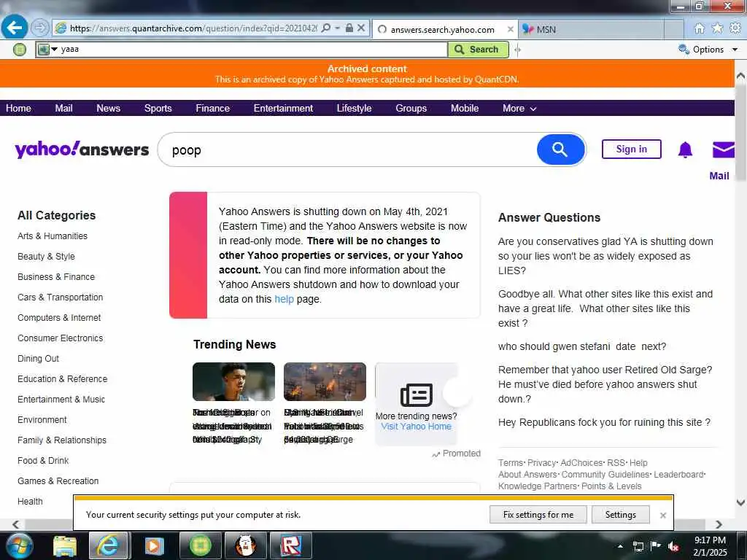
Task: Click the green toolbar Search button
Action: click(479, 50)
